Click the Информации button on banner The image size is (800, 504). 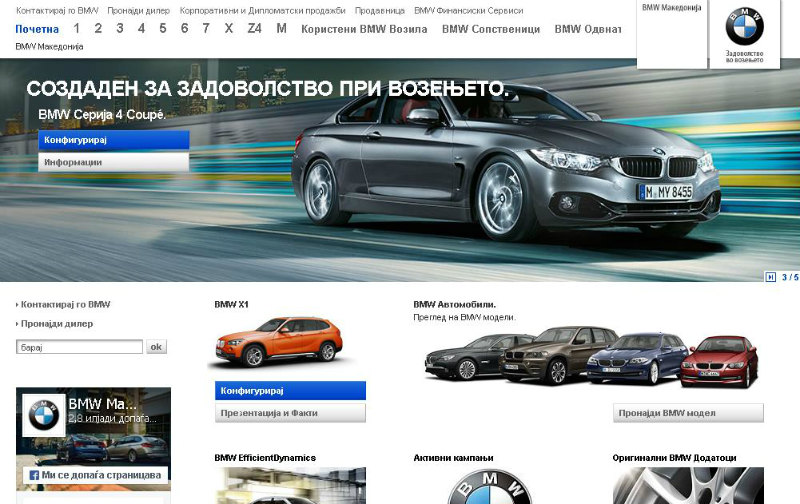point(114,162)
